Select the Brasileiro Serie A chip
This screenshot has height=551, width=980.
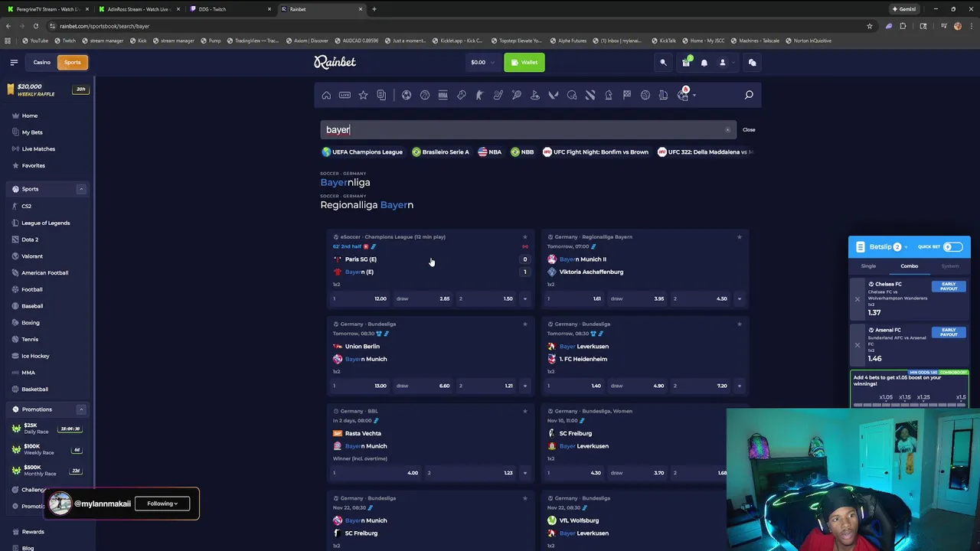[440, 152]
